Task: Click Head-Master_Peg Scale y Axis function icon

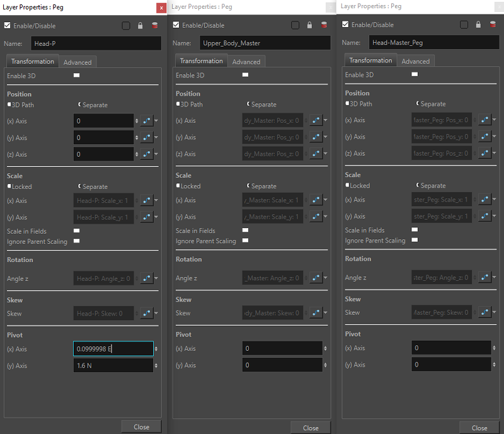Action: 484,216
